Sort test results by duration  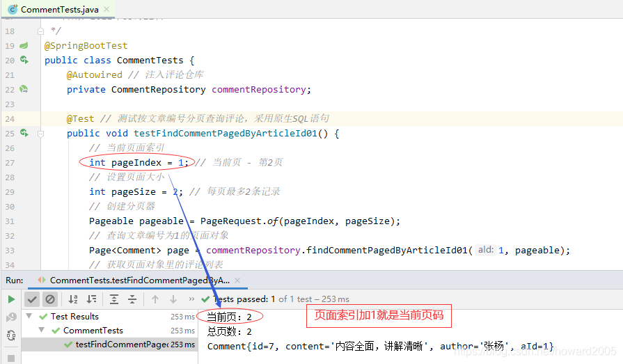pyautogui.click(x=91, y=299)
